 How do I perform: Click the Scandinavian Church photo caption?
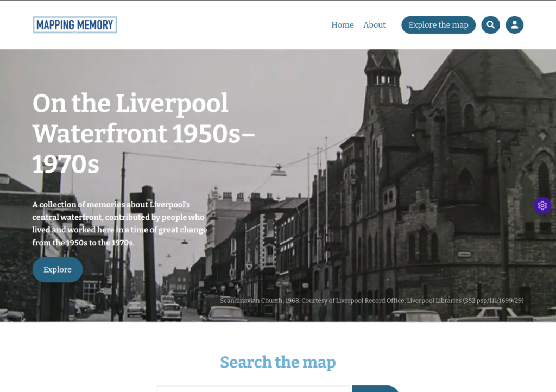371,300
